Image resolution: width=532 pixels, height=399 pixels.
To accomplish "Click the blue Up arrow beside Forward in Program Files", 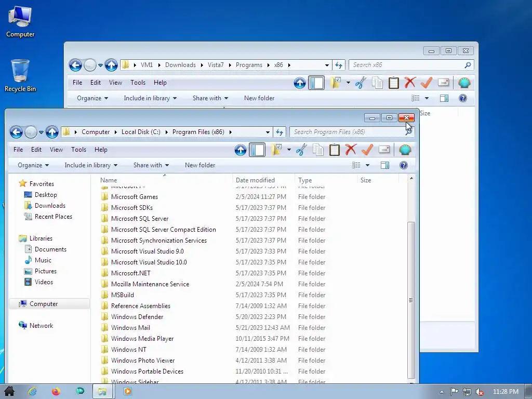I will pos(52,132).
